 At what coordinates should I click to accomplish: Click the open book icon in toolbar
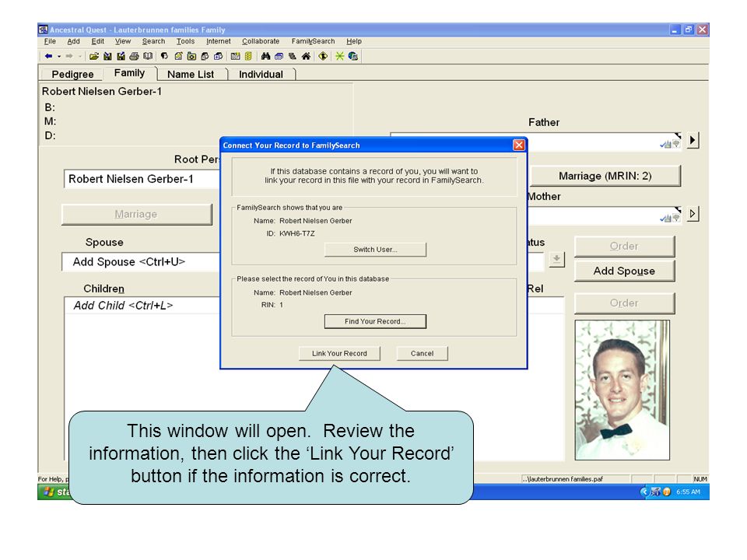click(148, 56)
